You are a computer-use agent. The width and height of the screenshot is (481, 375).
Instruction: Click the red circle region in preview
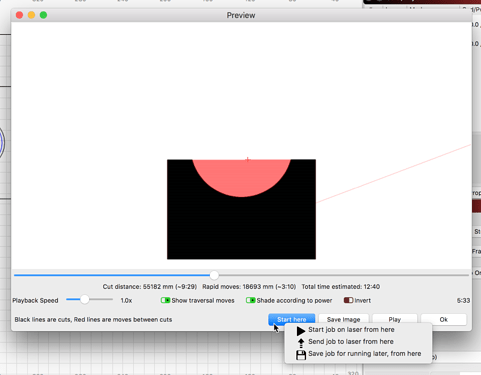click(x=241, y=177)
